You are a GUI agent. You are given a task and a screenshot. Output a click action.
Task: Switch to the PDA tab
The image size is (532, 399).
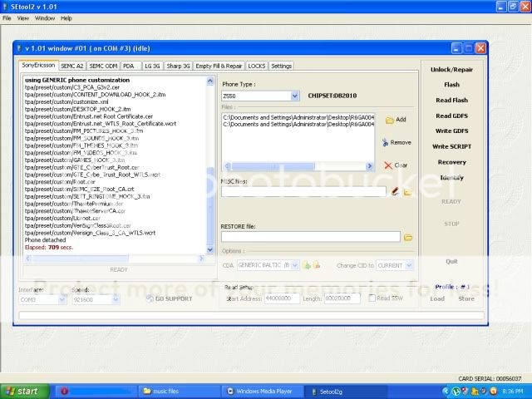[131, 66]
